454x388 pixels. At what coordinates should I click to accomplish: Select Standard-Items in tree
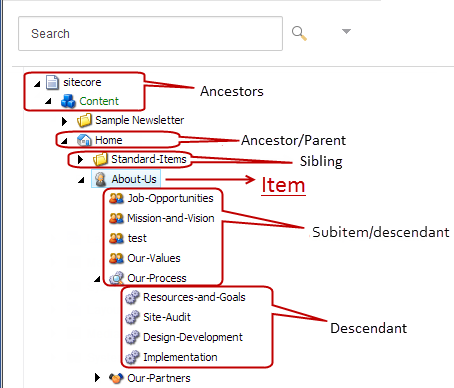click(x=149, y=159)
